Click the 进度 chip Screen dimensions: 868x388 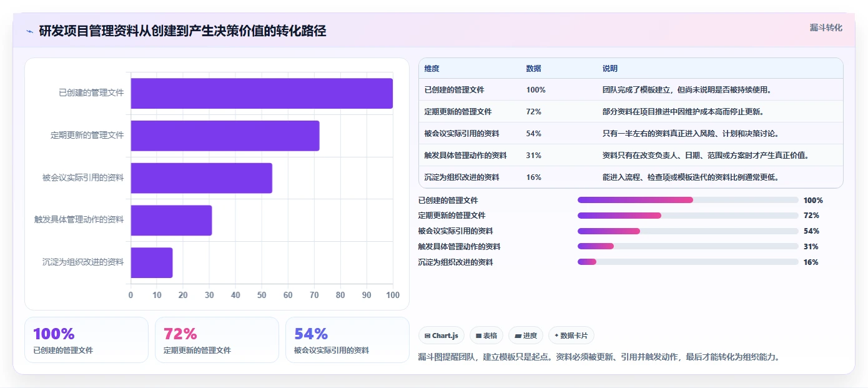526,336
